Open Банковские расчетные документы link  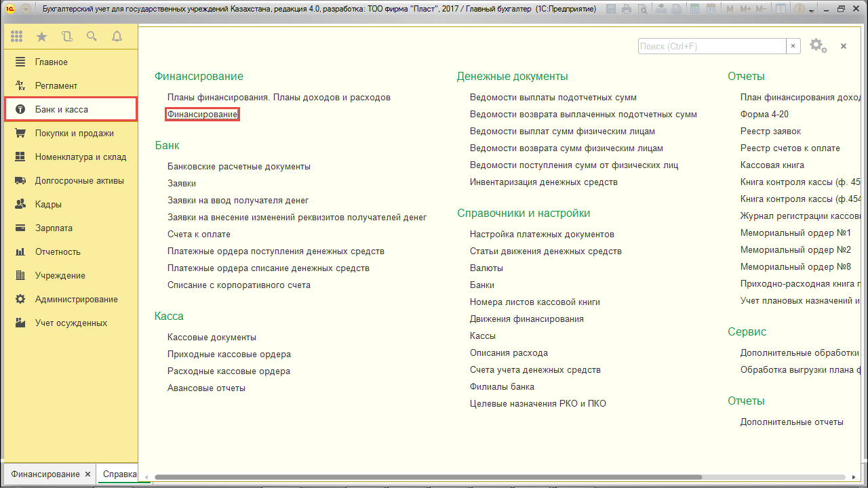[239, 167]
